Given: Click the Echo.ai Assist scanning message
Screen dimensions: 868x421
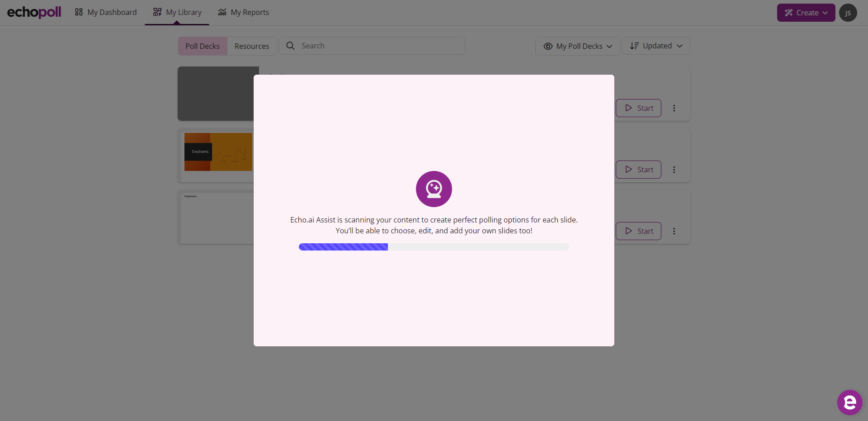Looking at the screenshot, I should [434, 225].
